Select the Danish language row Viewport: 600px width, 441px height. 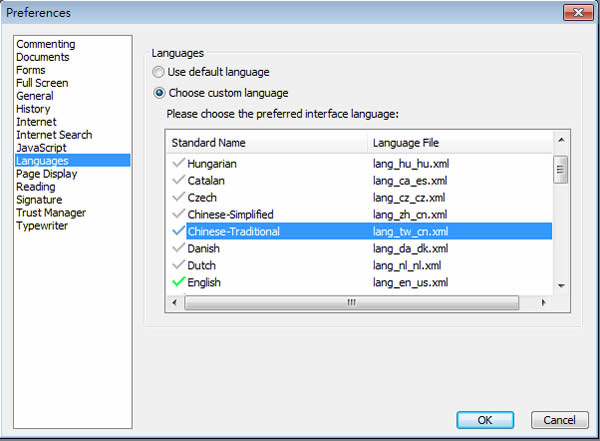pos(360,248)
